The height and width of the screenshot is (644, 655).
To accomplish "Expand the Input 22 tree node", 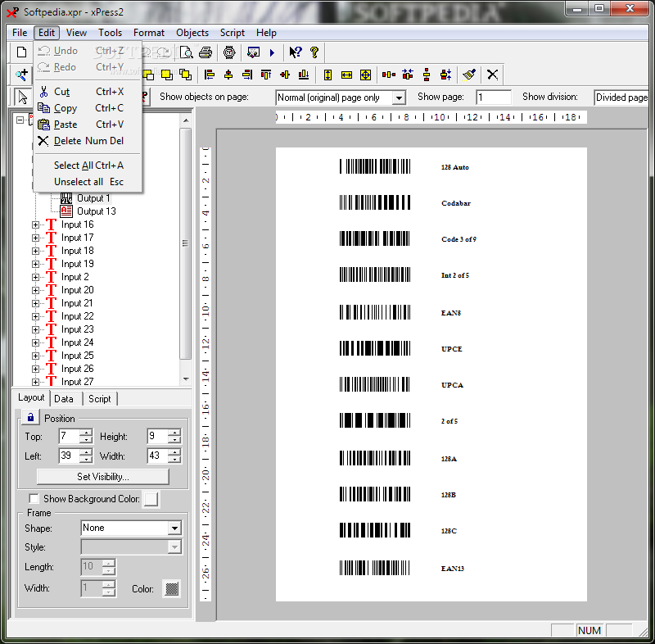I will coord(35,316).
